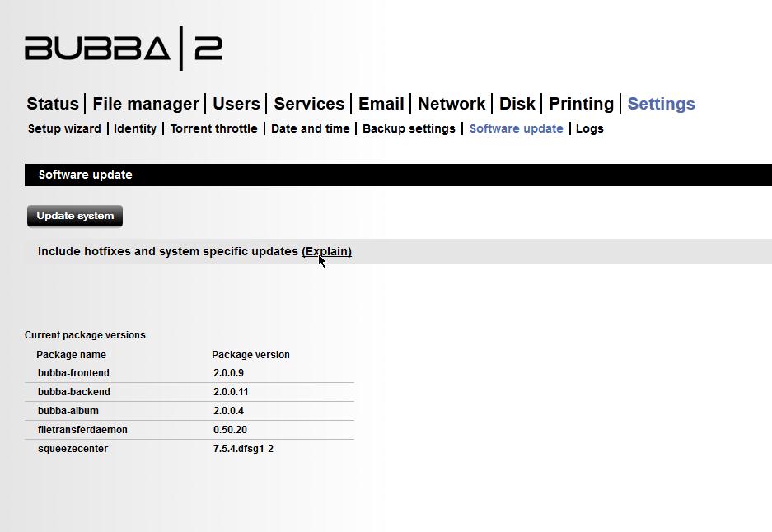Click the BUBBA|2 logo
Viewport: 772px width, 532px height.
pyautogui.click(x=124, y=49)
